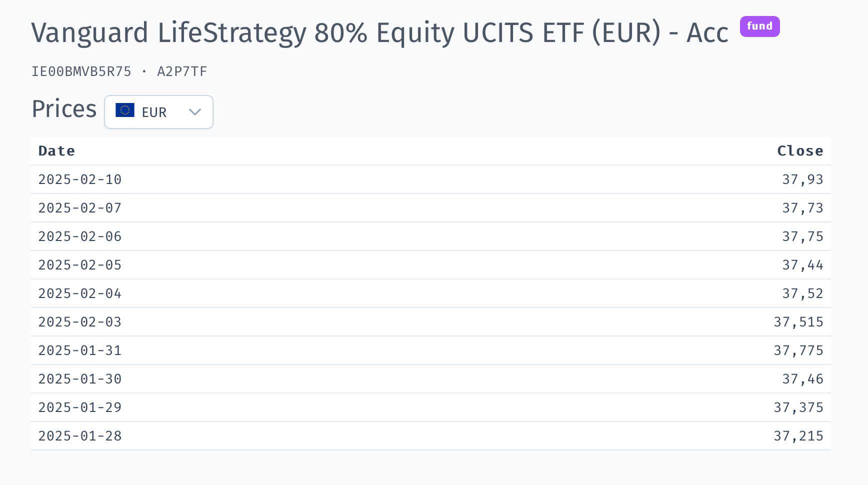
Task: Select the 37,46 close price
Action: point(802,379)
